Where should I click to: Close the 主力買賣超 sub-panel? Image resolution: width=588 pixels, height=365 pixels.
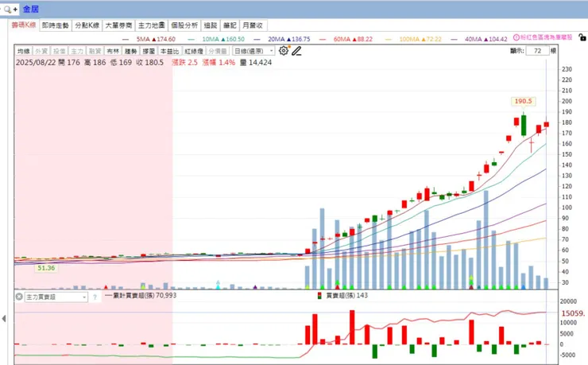tap(19, 297)
